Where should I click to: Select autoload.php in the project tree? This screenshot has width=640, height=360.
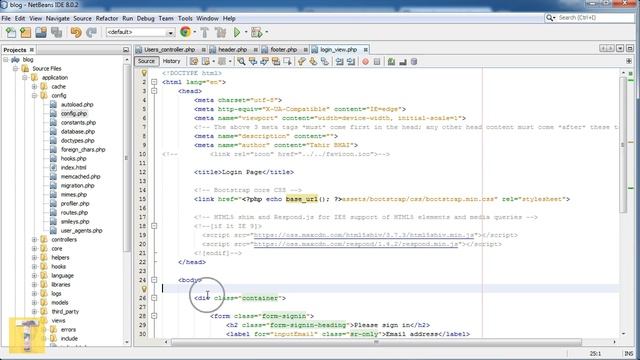(77, 104)
